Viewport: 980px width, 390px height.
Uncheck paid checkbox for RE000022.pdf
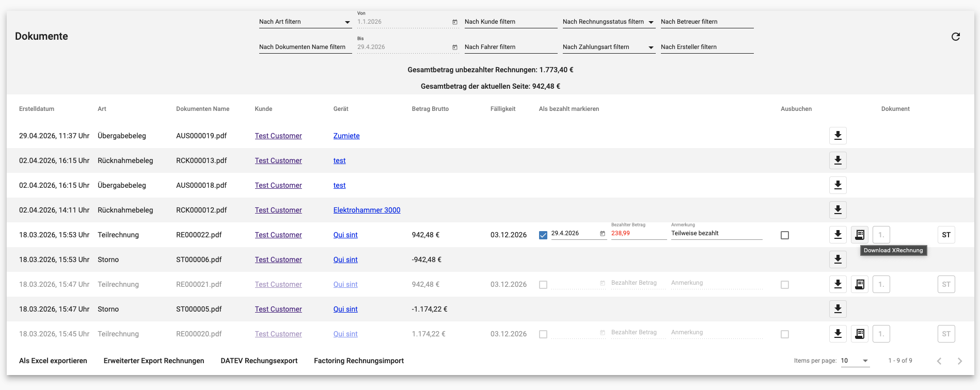[543, 235]
